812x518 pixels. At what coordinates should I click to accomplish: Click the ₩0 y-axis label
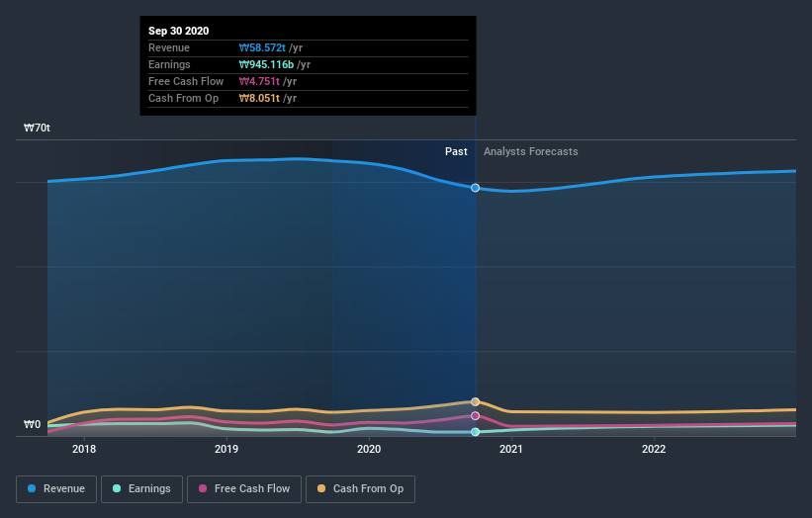click(32, 424)
